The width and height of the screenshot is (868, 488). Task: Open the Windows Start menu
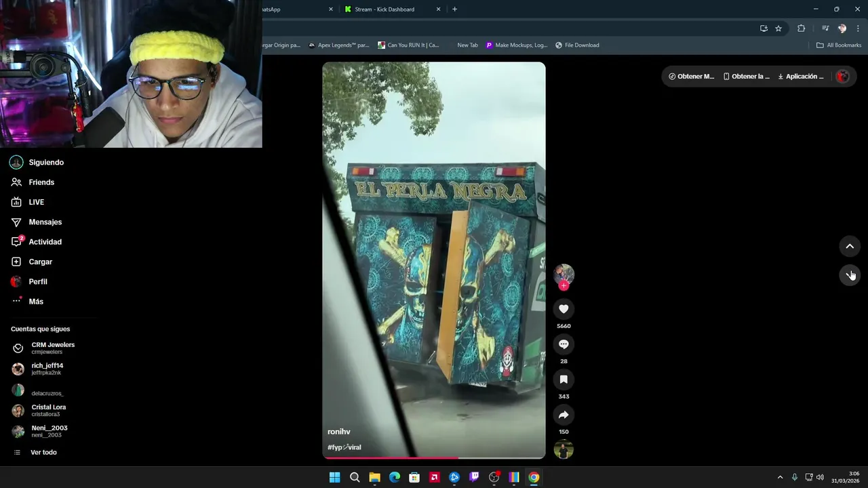pos(334,477)
